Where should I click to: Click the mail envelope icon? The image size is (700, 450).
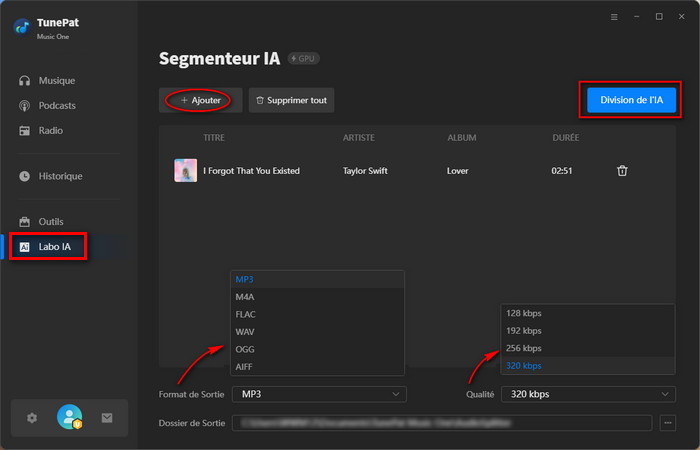click(x=107, y=418)
